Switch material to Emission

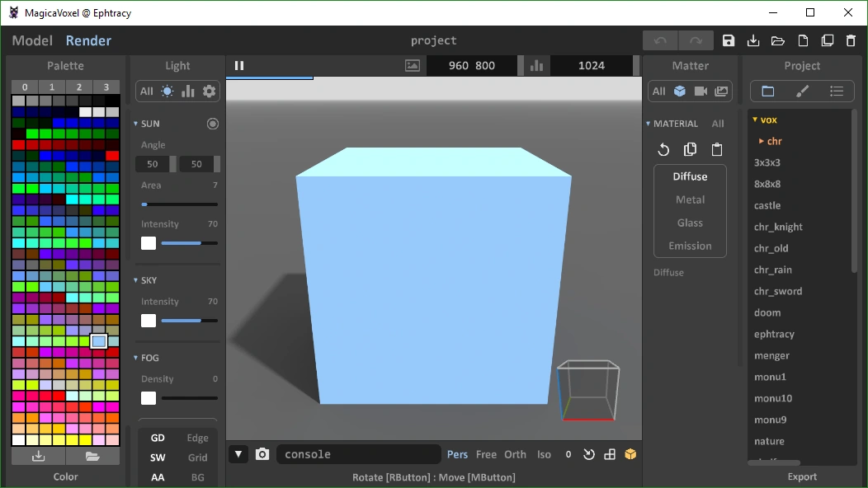coord(690,245)
